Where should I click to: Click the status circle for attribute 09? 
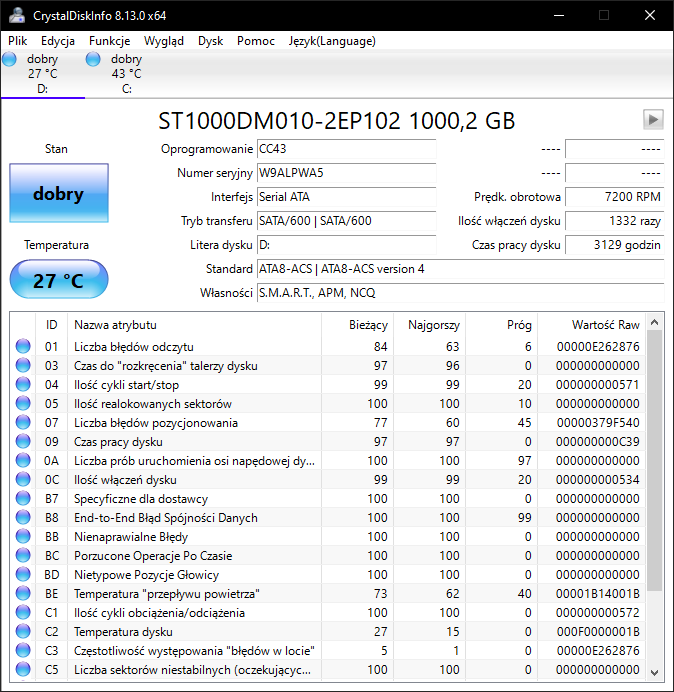click(23, 441)
